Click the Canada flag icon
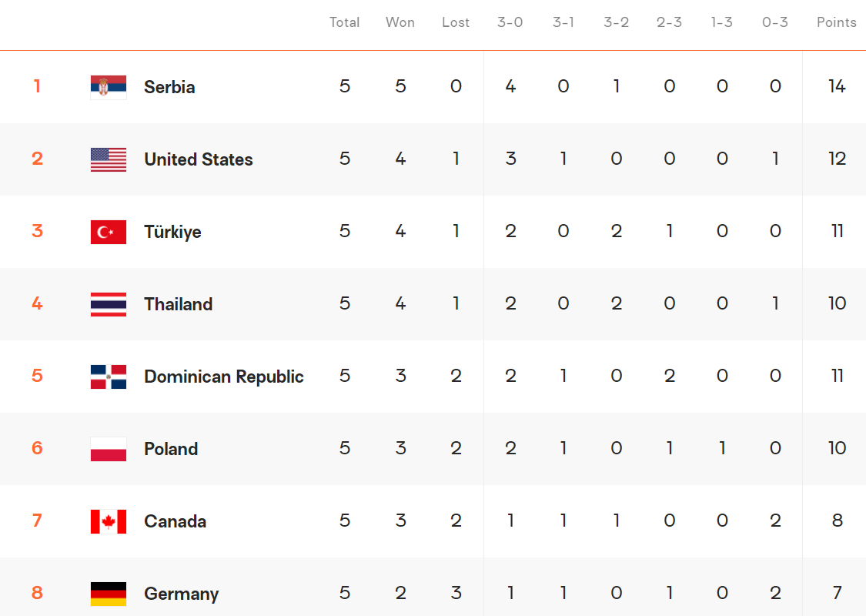This screenshot has width=866, height=616. (x=109, y=521)
